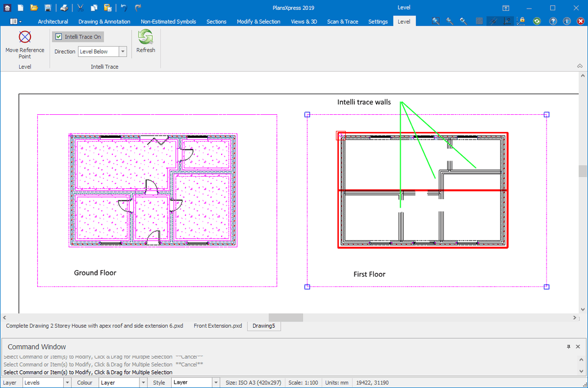Click the Refresh icon in the ribbon
Viewport: 588px width, 388px height.
(x=145, y=42)
